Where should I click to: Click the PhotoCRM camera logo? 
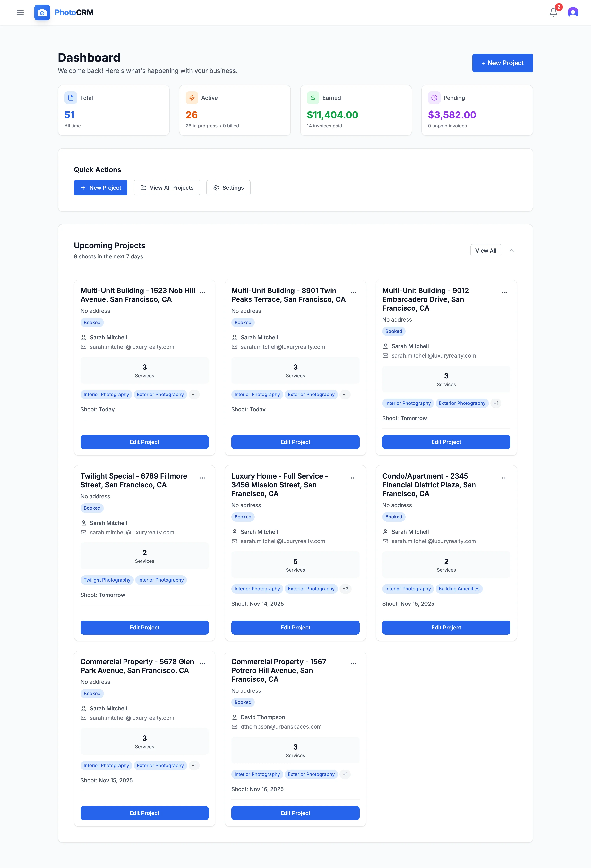(x=42, y=12)
